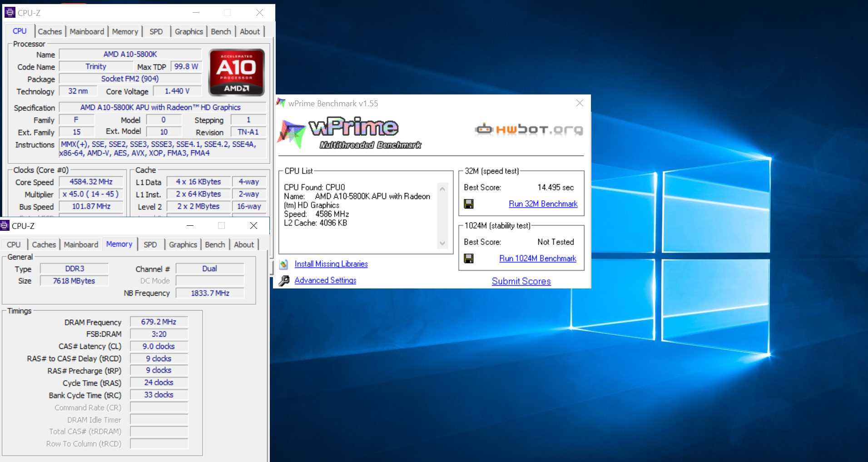Click the Level 2 value 2 x 2 MBytes

pyautogui.click(x=198, y=206)
